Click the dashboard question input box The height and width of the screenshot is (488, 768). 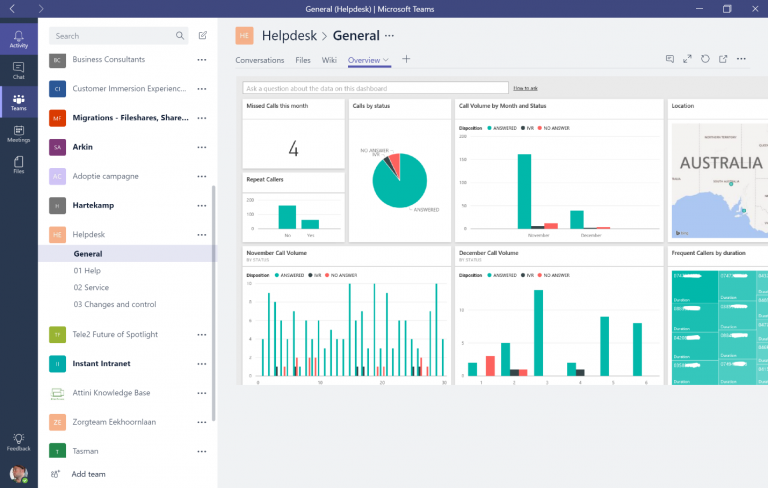[375, 88]
